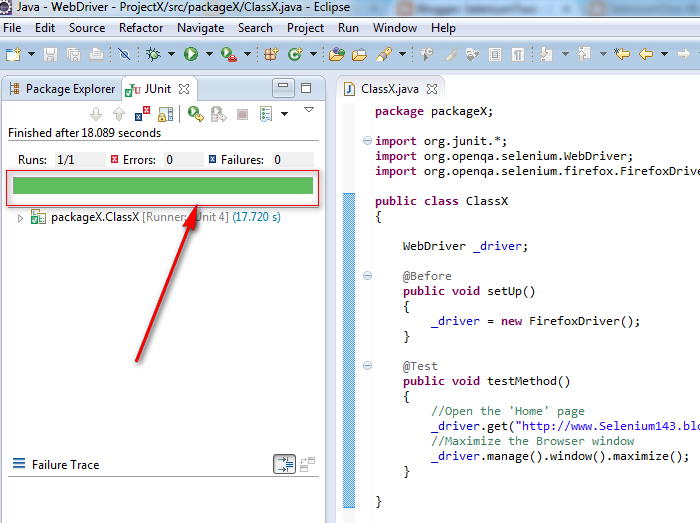This screenshot has width=700, height=523.
Task: Close the JUnit view tab
Action: [x=184, y=89]
